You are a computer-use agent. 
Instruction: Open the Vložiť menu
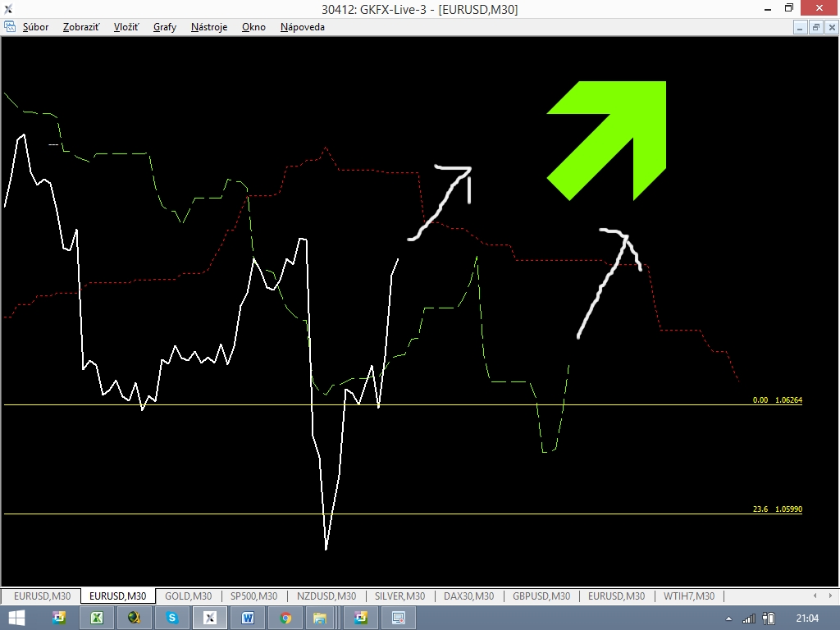coord(126,27)
